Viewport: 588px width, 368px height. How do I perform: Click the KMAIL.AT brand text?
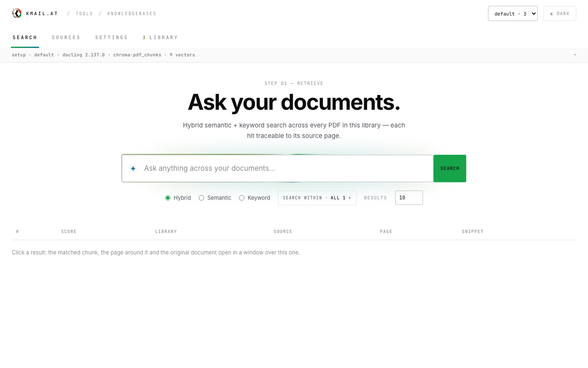coord(42,13)
